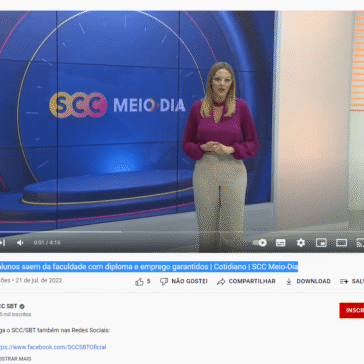Viewport: 364px width, 364px height.
Task: Mute the video volume speaker icon
Action: (20, 243)
